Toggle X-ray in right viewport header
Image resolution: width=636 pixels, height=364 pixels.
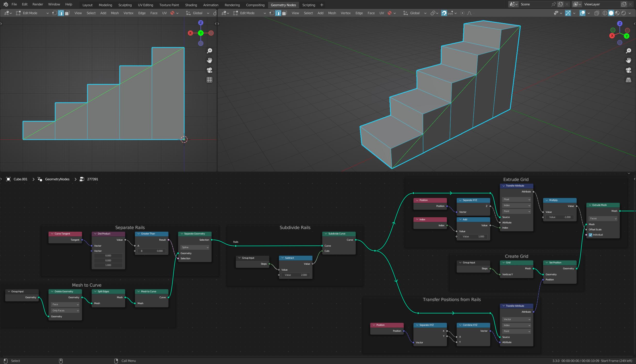point(597,13)
